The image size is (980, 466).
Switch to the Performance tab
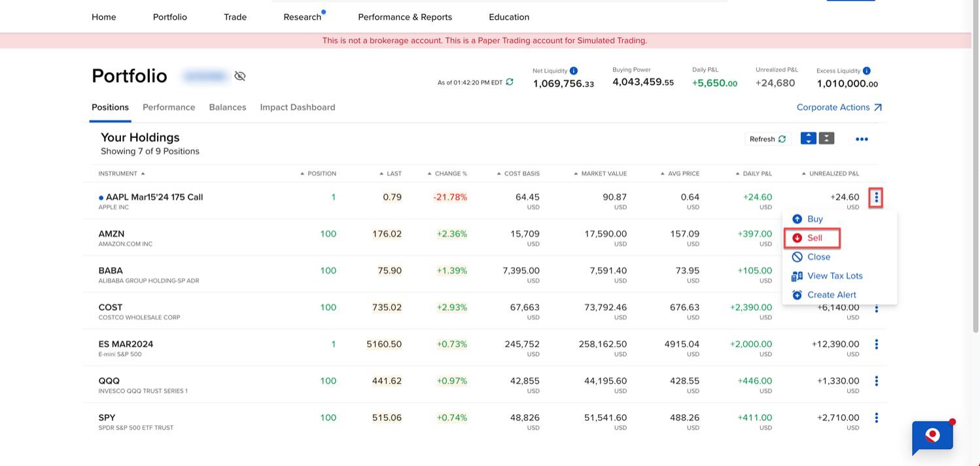point(169,107)
